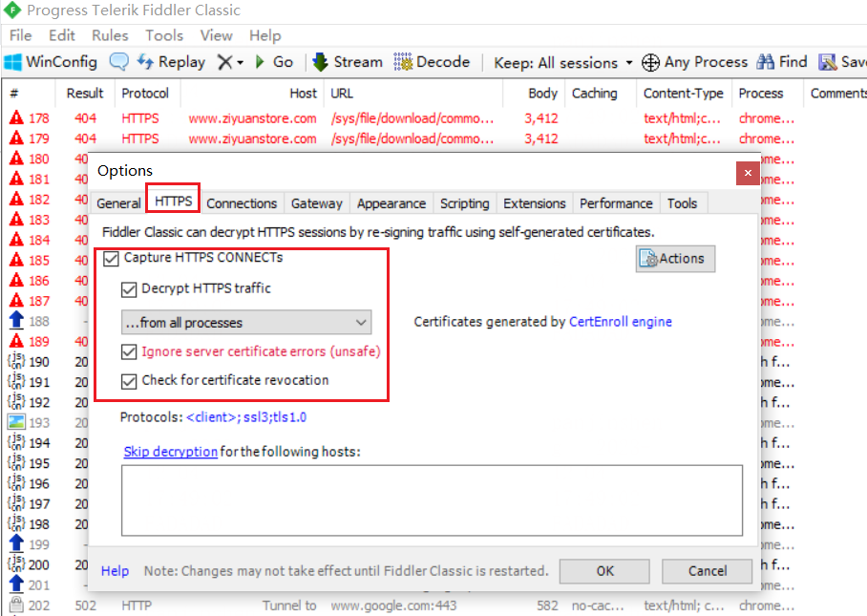The image size is (867, 616).
Task: Open the 'from all processes' dropdown
Action: pyautogui.click(x=246, y=323)
